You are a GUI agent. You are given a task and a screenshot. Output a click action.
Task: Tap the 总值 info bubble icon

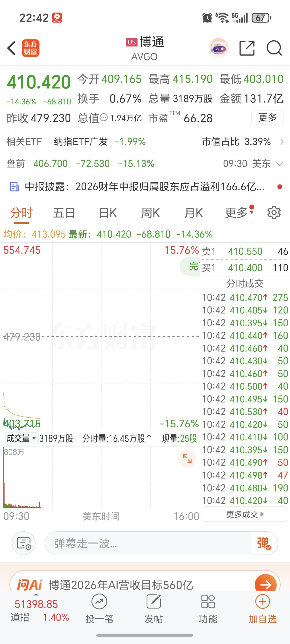(x=104, y=117)
